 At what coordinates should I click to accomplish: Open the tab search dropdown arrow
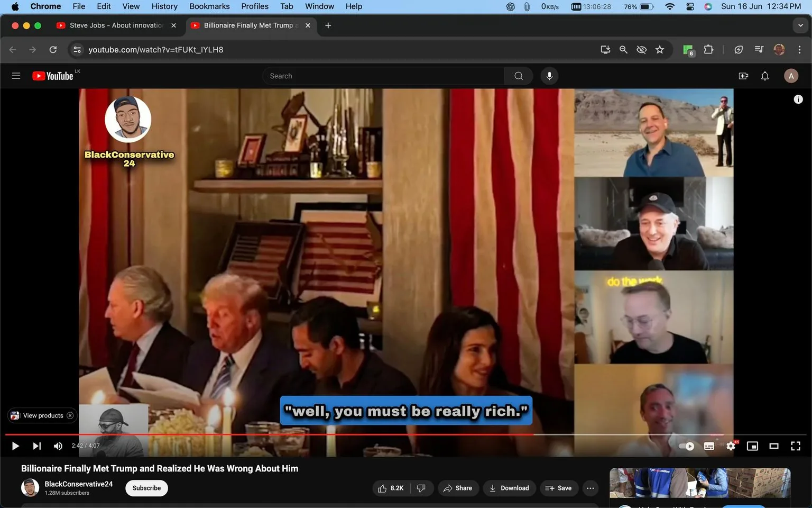point(800,25)
